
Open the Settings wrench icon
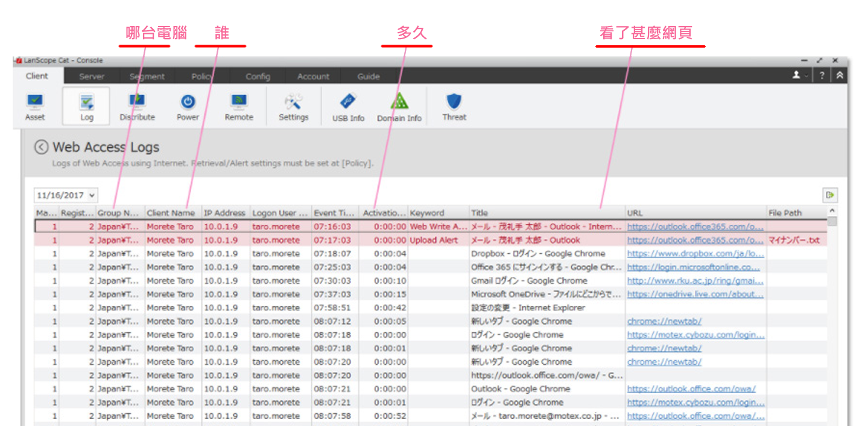(294, 107)
